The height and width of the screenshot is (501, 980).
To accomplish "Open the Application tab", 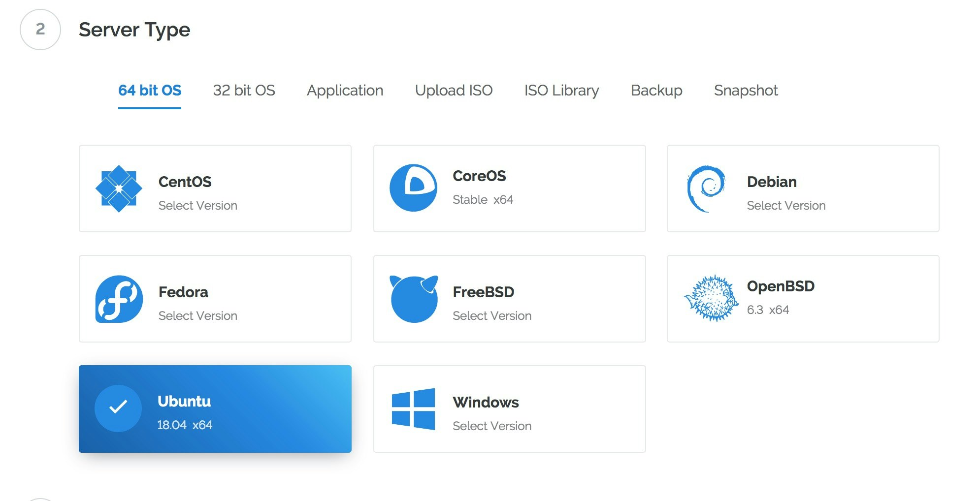I will click(345, 91).
